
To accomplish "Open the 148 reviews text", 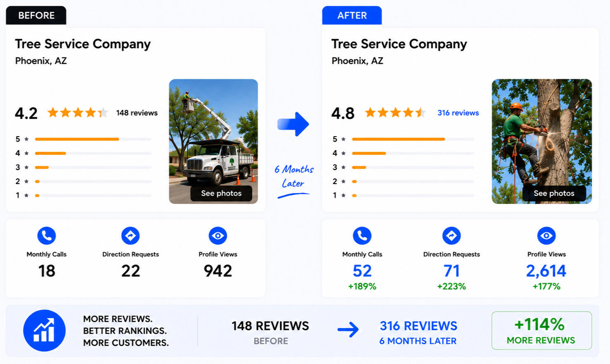I will pyautogui.click(x=137, y=113).
